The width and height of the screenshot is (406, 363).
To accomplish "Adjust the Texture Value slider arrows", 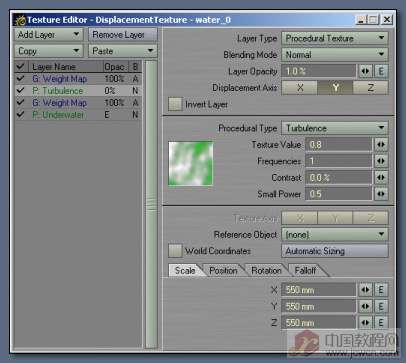I will pos(380,145).
